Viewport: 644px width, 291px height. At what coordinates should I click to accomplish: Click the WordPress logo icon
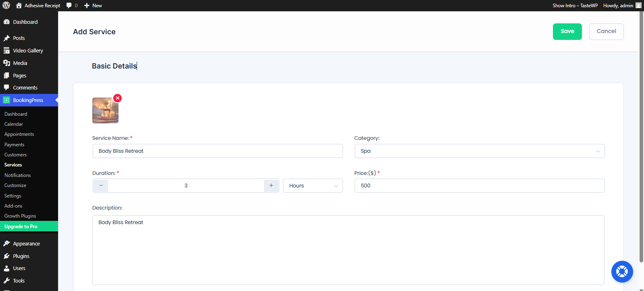(x=6, y=6)
